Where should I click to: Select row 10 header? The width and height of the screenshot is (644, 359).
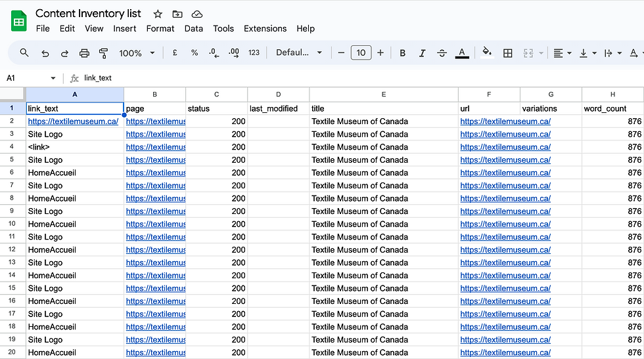tap(12, 224)
